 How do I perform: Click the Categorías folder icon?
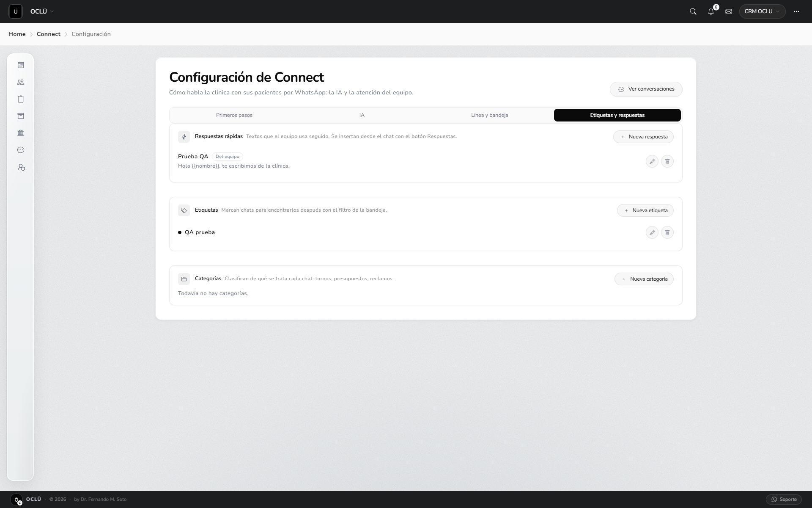[184, 279]
